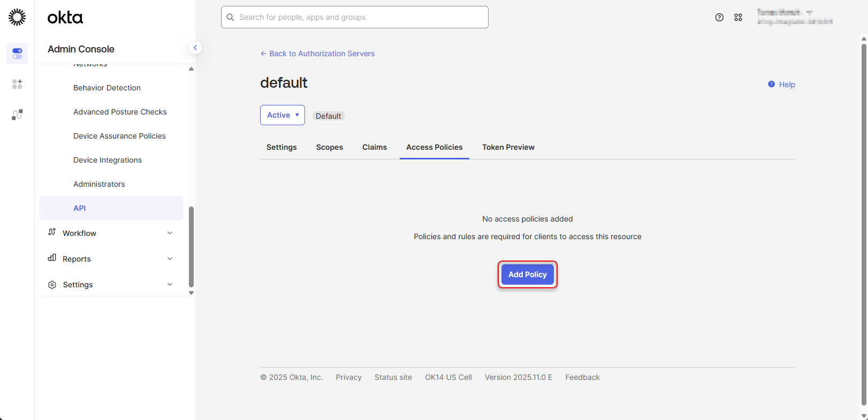The image size is (868, 420).
Task: Open the add-apps grid icon in left rail
Action: tap(17, 84)
